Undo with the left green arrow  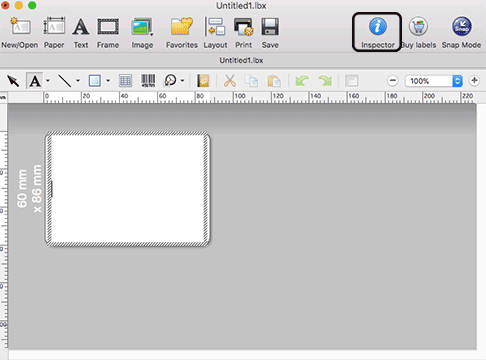302,81
